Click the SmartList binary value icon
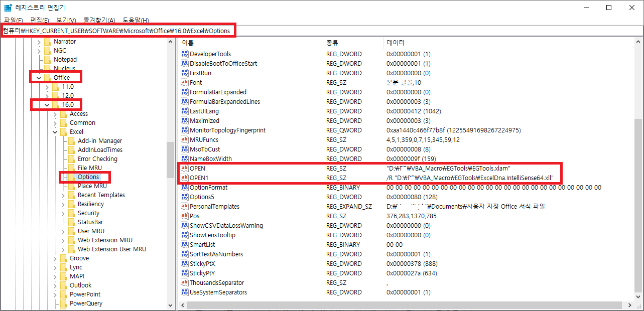 184,245
